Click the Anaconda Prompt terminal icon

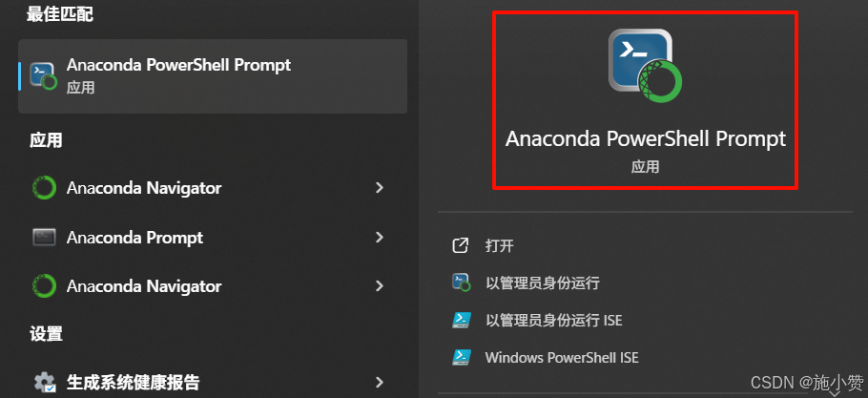pyautogui.click(x=44, y=238)
